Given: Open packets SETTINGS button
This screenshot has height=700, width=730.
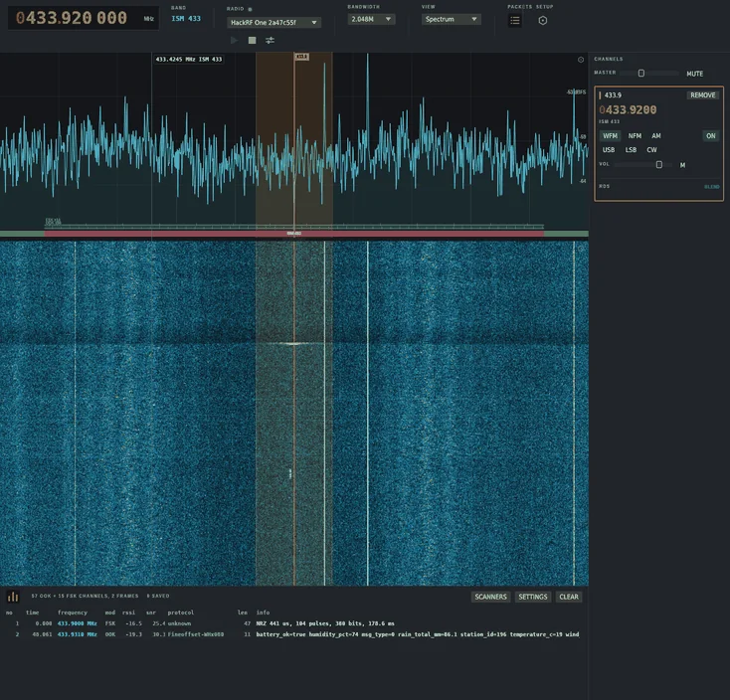Looking at the screenshot, I should 533,597.
